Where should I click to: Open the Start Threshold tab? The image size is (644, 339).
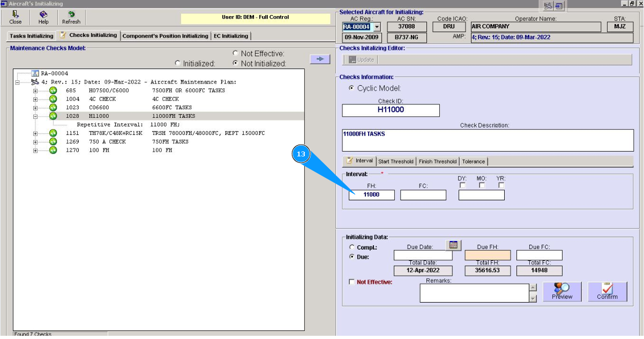(395, 161)
